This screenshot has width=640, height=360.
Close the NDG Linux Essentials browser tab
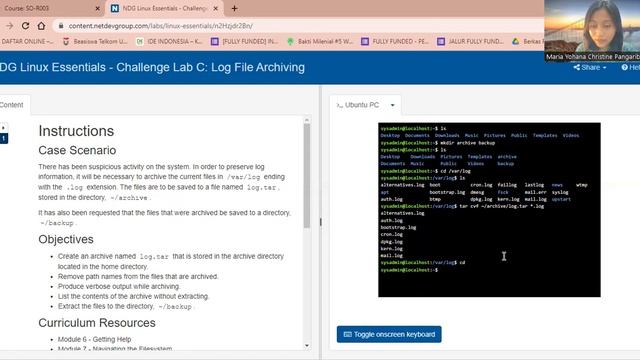[216, 8]
